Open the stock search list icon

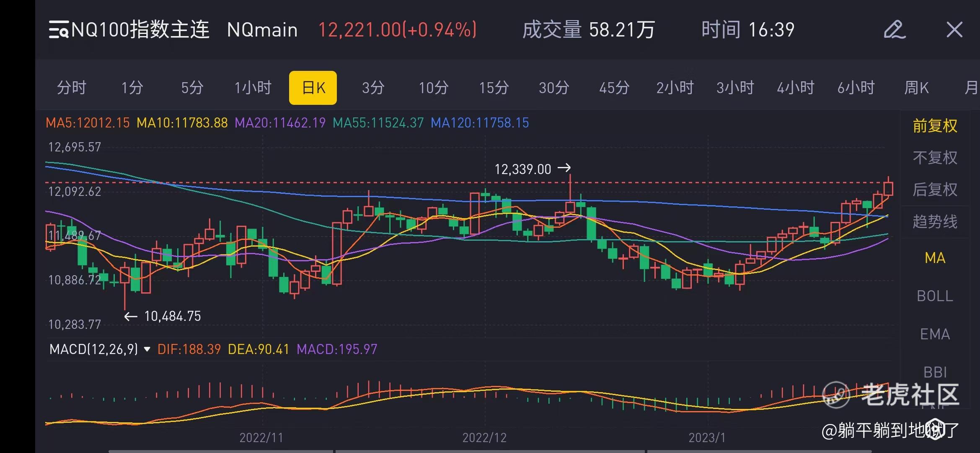point(58,30)
